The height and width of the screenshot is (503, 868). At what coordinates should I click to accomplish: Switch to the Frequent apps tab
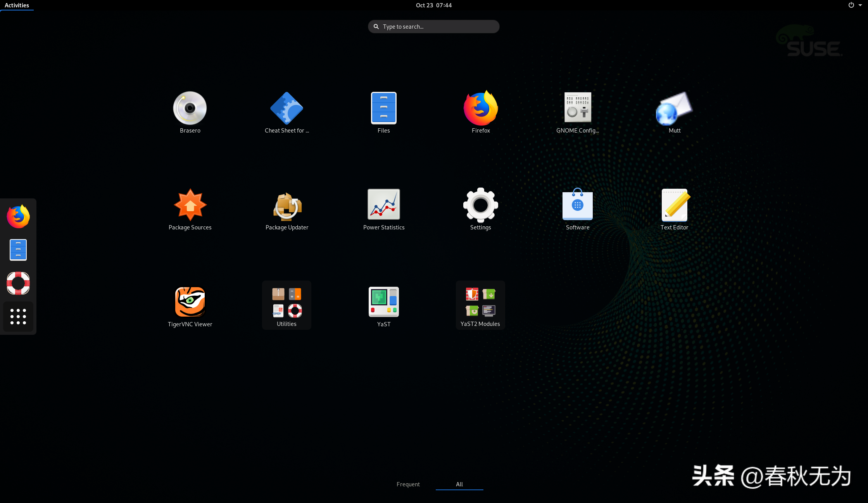click(408, 484)
